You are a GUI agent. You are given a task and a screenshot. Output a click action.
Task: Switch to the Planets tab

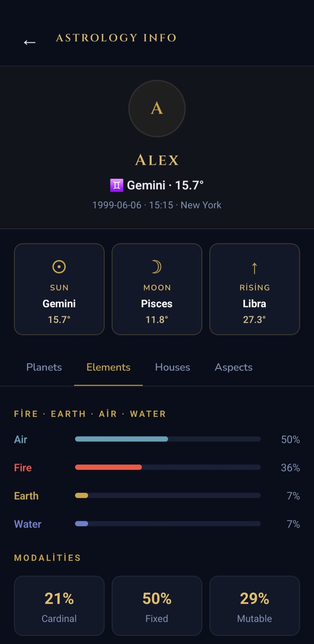(44, 367)
